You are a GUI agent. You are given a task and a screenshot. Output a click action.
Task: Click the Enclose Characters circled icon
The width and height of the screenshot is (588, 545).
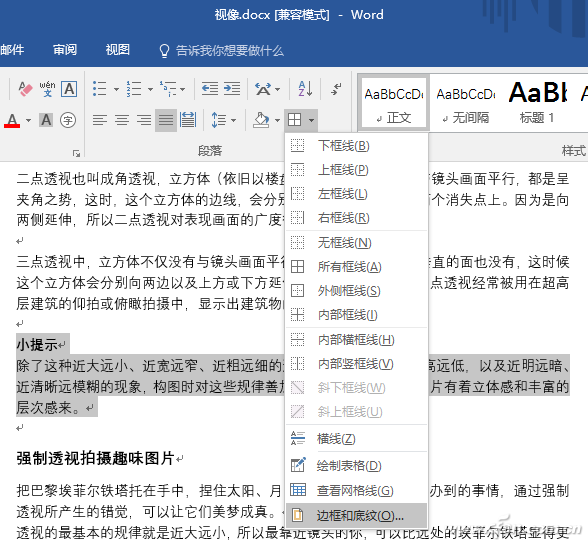point(68,120)
